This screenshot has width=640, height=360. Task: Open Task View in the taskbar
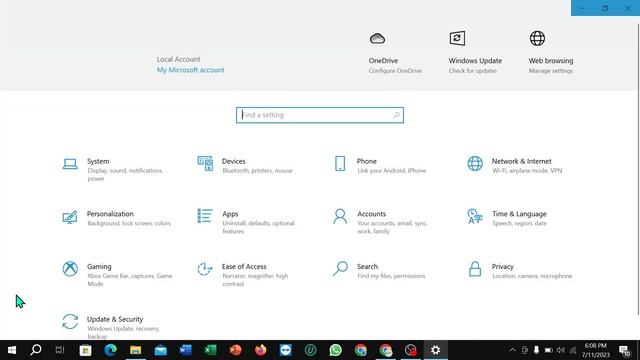point(60,350)
